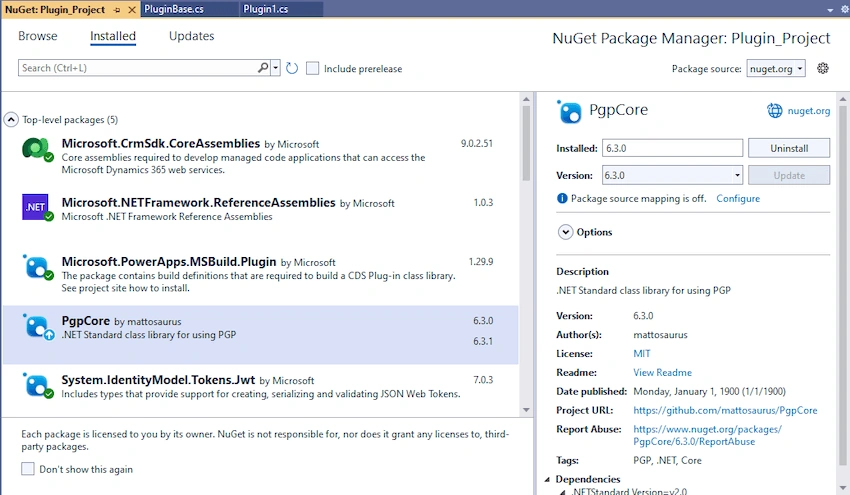Click the package list scrollbar thumb
This screenshot has width=850, height=495.
[526, 143]
